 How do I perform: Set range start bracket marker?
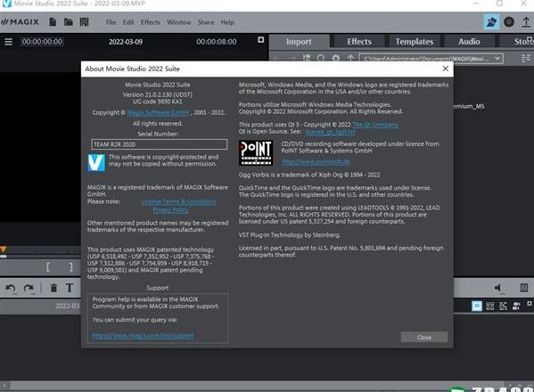[x=48, y=267]
